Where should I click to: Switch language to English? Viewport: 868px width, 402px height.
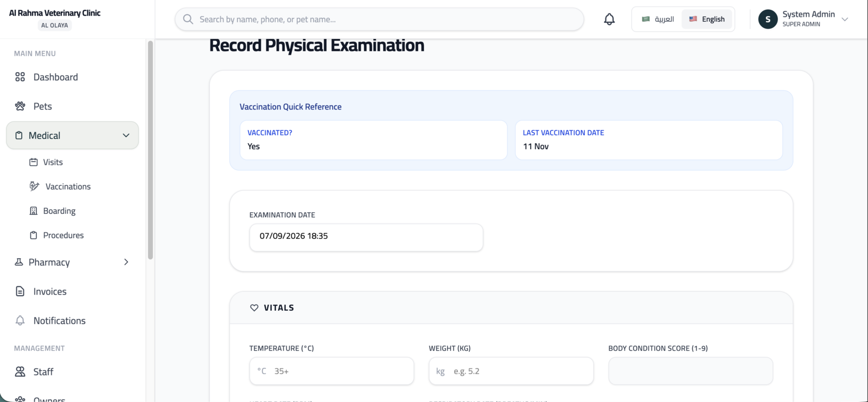(x=707, y=19)
